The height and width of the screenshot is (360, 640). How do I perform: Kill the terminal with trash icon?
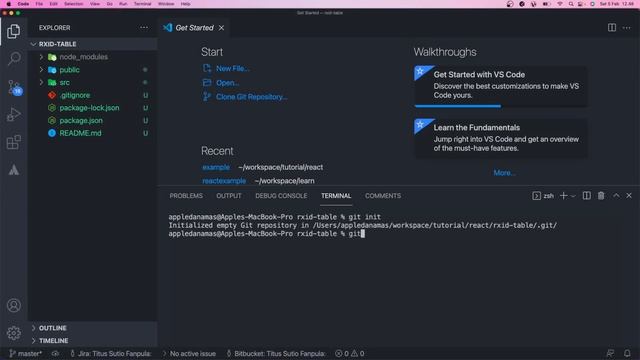tap(601, 196)
